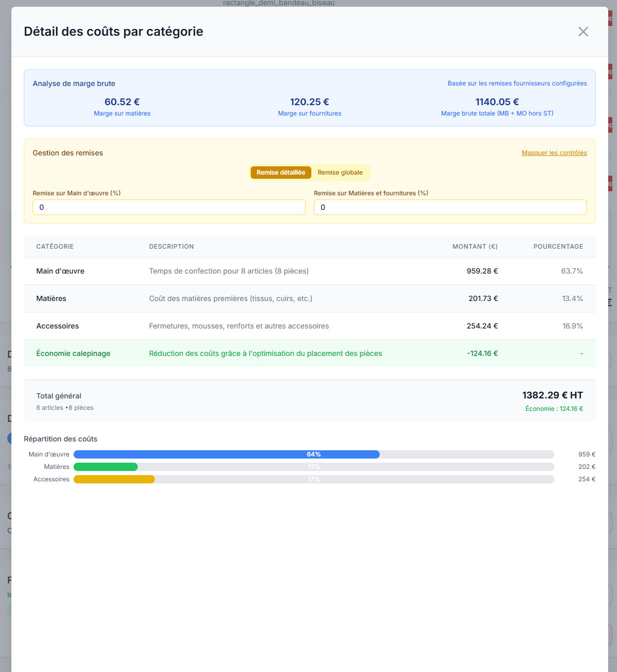Click the 'Montant (€)' column header

(x=475, y=247)
